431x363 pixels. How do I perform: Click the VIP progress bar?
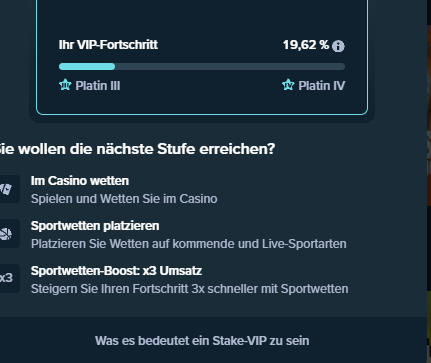(202, 67)
